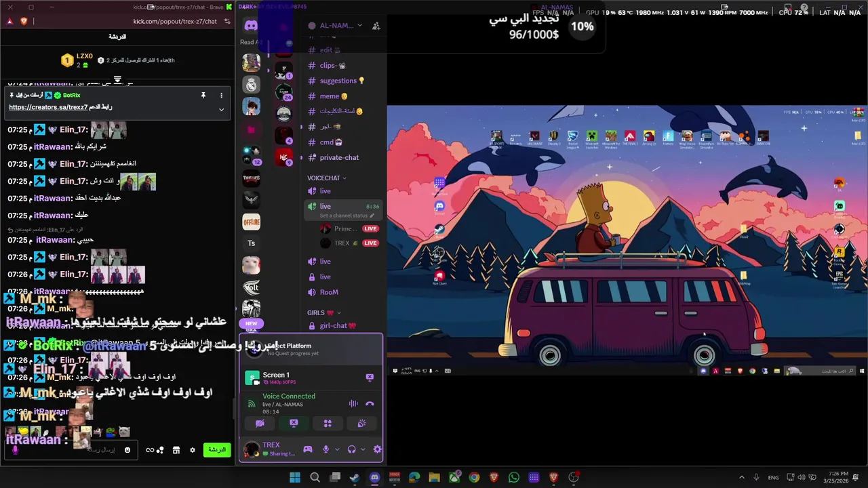Click the kick.com address bar URL
Screen dimensions: 868x488
point(175,21)
